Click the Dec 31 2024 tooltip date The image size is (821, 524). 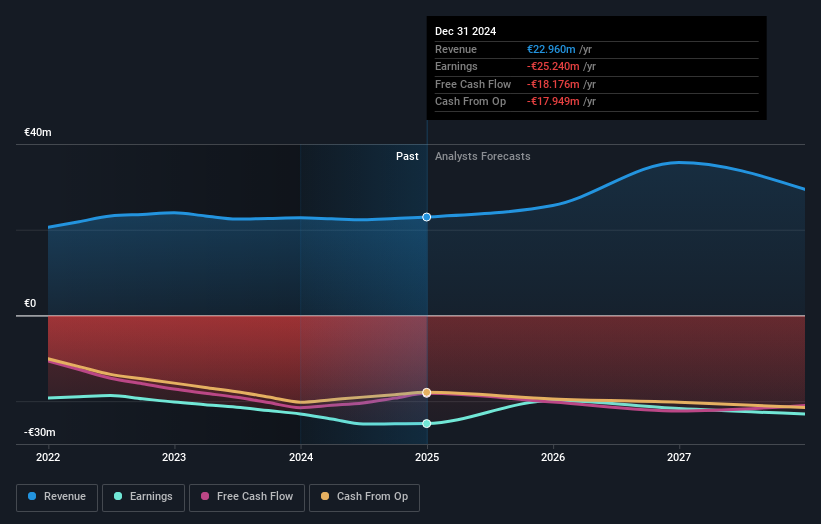pyautogui.click(x=465, y=31)
